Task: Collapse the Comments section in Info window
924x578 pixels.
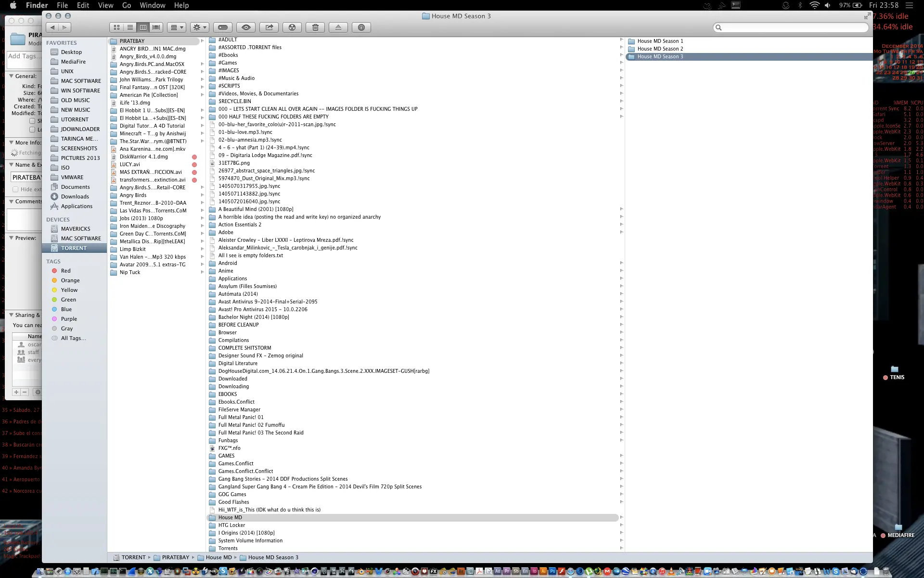Action: (11, 201)
